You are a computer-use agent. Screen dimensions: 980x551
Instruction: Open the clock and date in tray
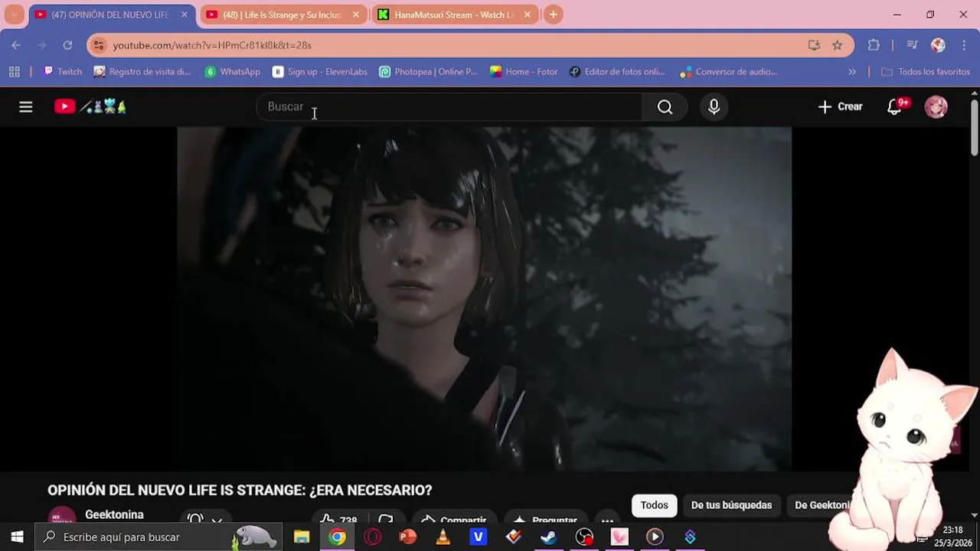[x=953, y=536]
